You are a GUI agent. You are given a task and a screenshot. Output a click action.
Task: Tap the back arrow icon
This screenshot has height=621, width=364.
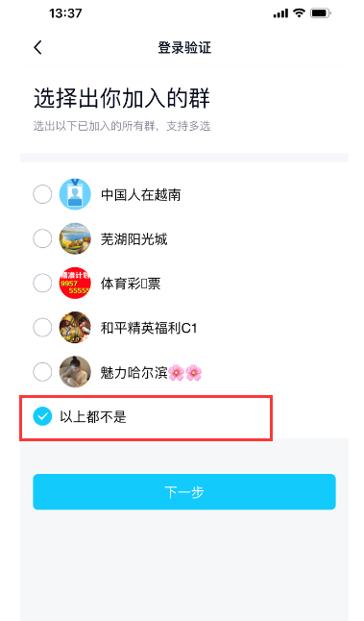tap(37, 47)
